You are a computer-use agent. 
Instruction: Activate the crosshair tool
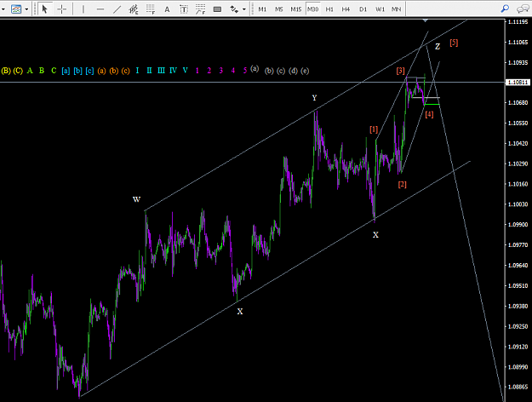(x=62, y=9)
